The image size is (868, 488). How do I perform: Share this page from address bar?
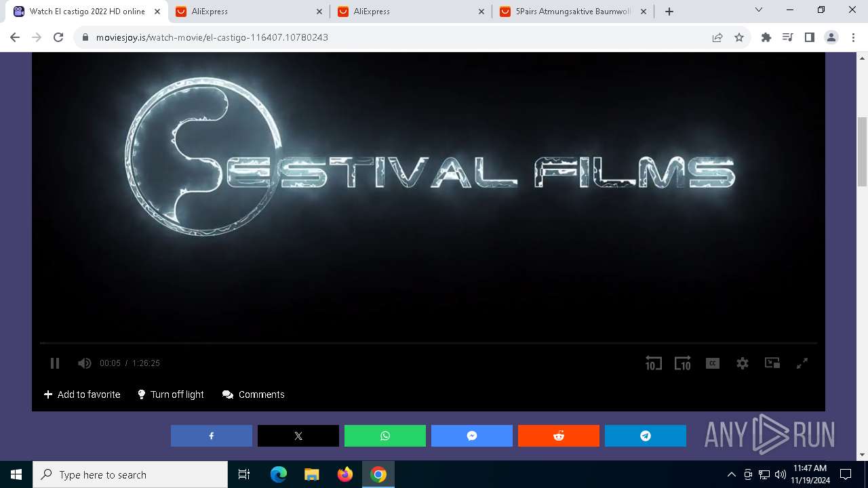pos(717,37)
